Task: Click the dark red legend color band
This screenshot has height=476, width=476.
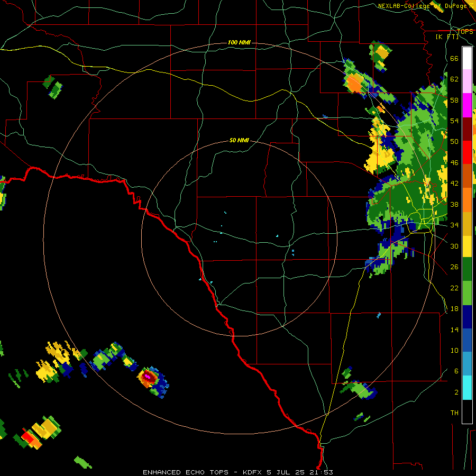Action: pyautogui.click(x=467, y=129)
